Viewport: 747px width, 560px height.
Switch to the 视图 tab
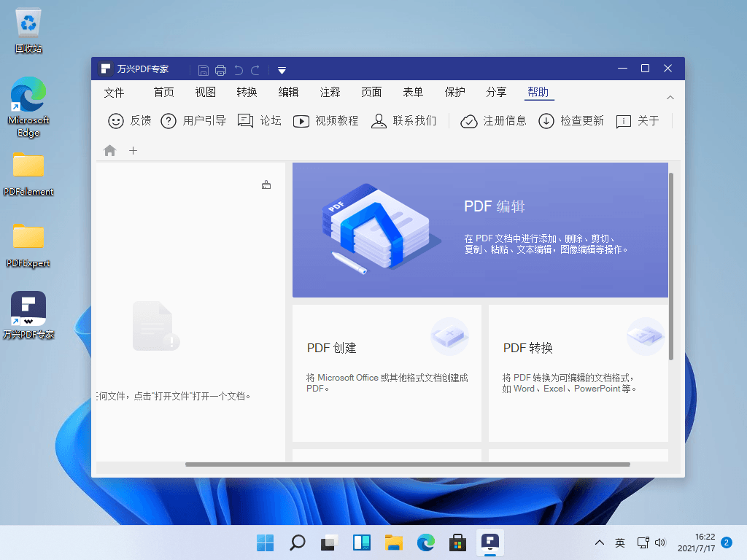(x=205, y=93)
